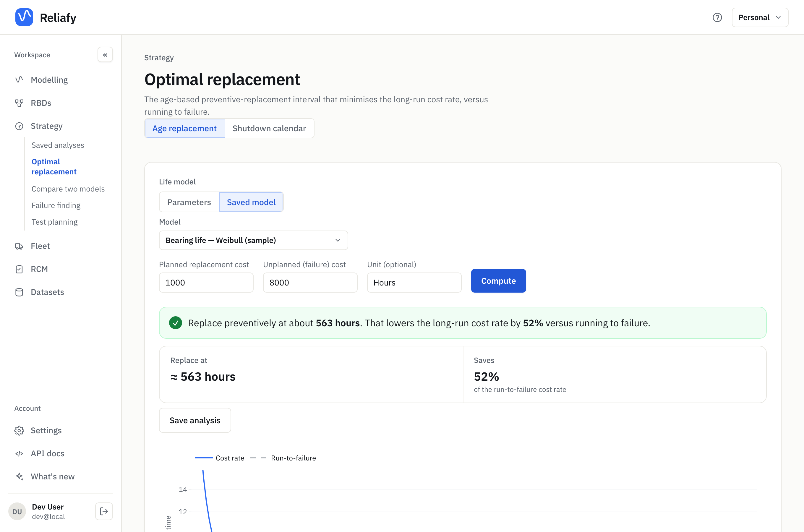Click the Strategy compass icon
804x532 pixels.
(x=19, y=126)
